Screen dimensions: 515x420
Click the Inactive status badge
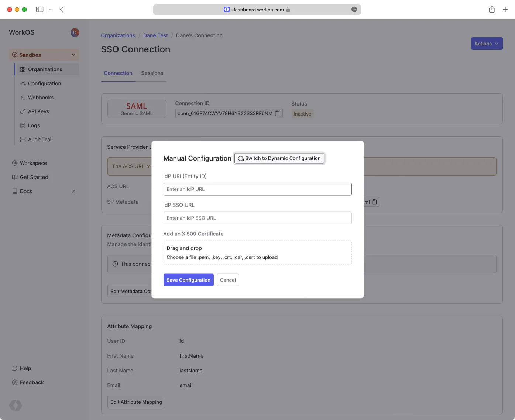pyautogui.click(x=302, y=114)
